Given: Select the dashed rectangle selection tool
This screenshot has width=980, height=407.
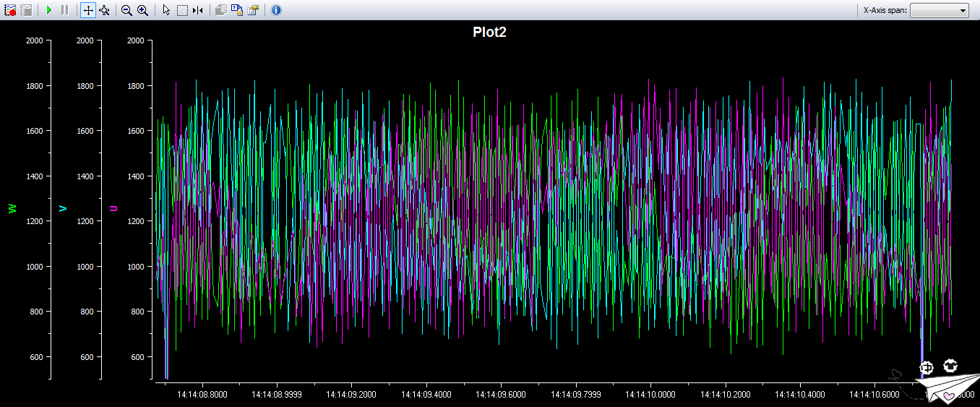Looking at the screenshot, I should [182, 10].
